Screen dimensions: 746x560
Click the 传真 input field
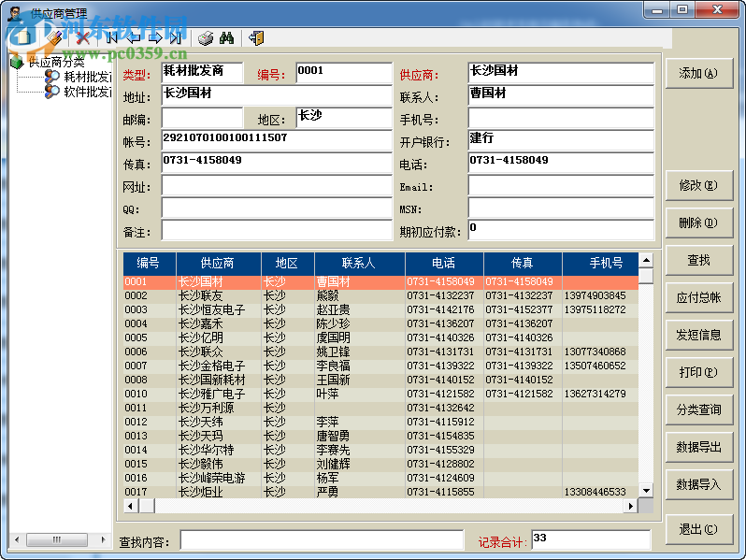[x=277, y=163]
